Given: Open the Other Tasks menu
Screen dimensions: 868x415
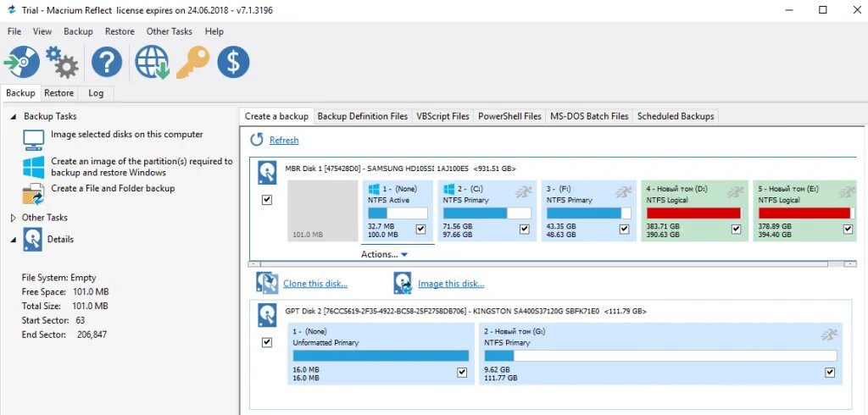Looking at the screenshot, I should tap(170, 31).
